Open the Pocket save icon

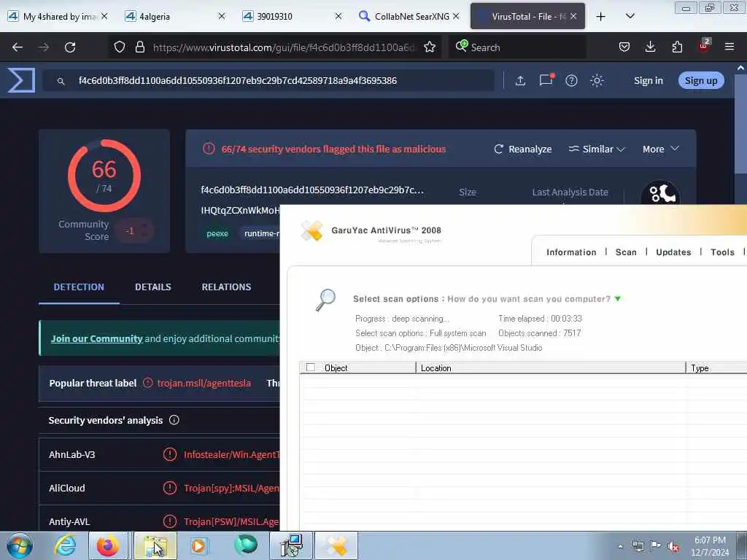[x=624, y=47]
